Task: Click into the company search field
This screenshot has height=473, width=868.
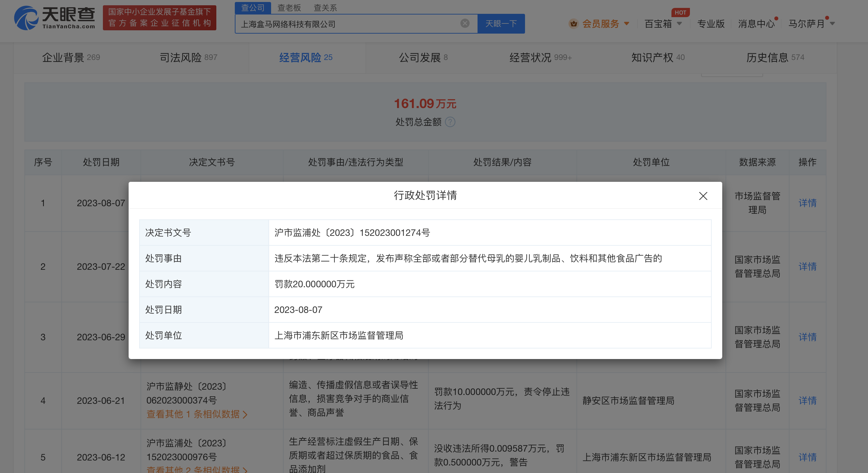Action: pyautogui.click(x=347, y=24)
